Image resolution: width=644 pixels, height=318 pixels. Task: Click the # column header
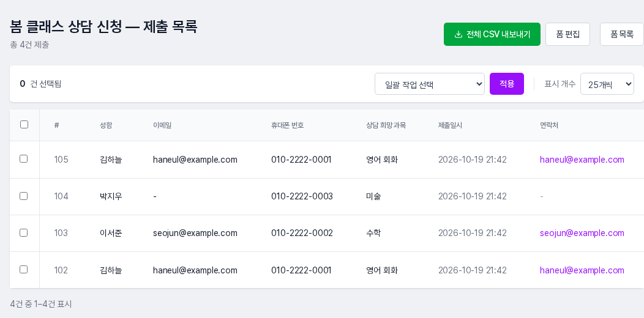pos(57,125)
